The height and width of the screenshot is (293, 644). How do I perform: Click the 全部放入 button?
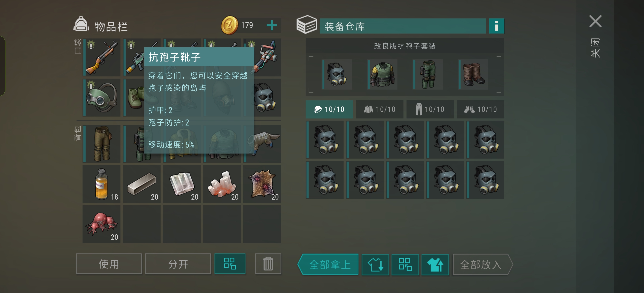(483, 264)
